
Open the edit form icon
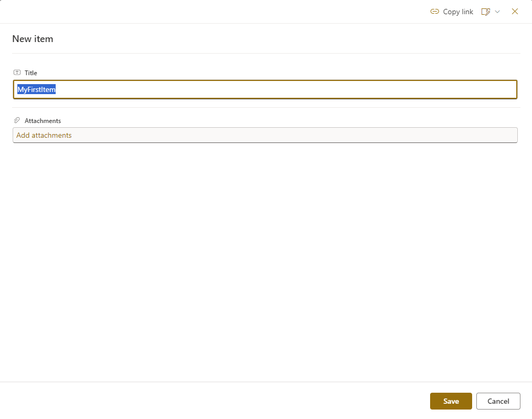click(x=486, y=12)
